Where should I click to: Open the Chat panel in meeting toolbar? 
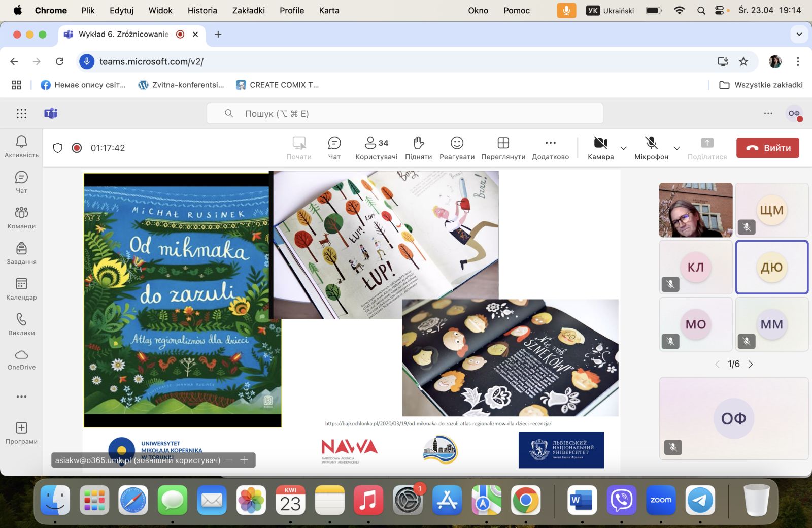(334, 148)
